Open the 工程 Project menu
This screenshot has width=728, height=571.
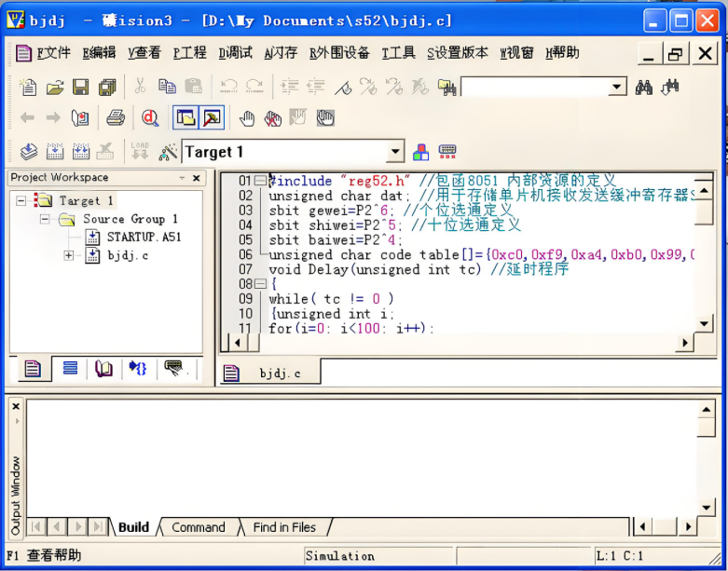[190, 53]
